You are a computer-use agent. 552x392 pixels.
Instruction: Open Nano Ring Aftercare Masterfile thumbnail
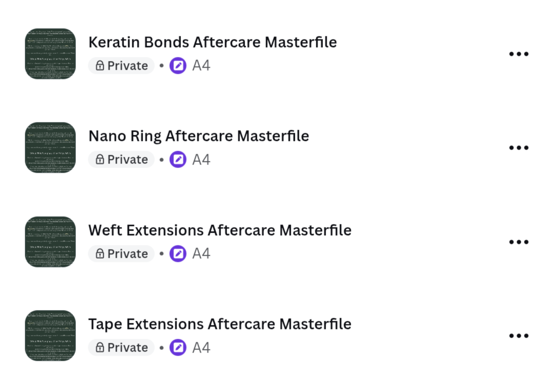pos(50,148)
